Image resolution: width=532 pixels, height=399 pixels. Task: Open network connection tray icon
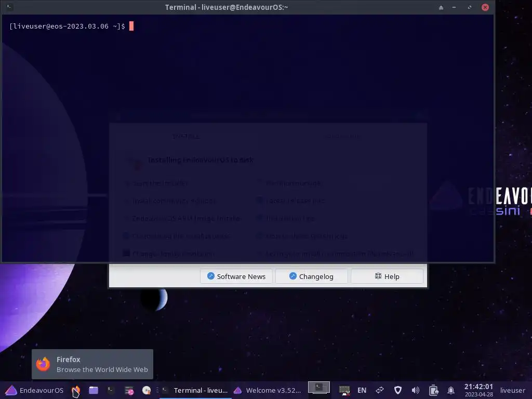coord(344,390)
